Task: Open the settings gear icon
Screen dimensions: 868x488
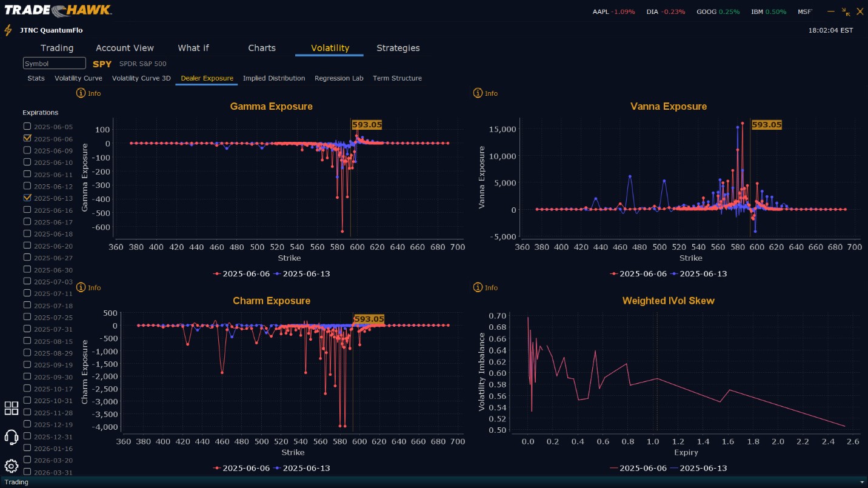Action: click(12, 466)
